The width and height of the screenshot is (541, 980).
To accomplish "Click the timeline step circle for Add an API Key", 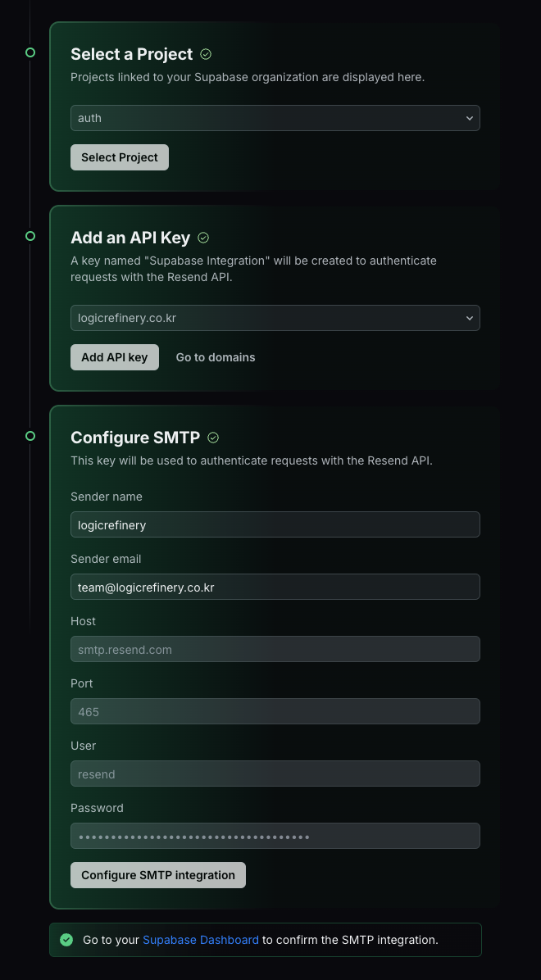I will (30, 236).
